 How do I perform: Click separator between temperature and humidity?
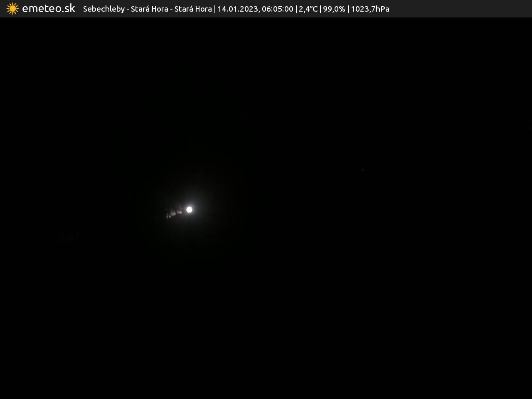pos(320,9)
